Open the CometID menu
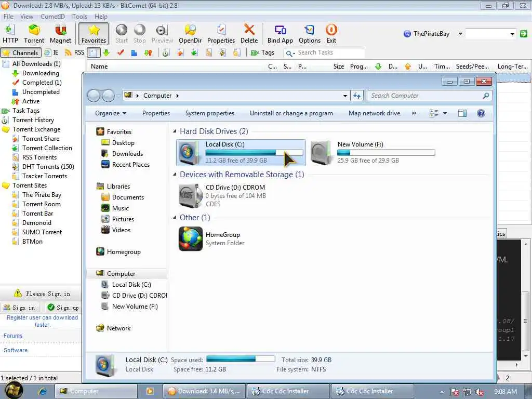 point(52,16)
